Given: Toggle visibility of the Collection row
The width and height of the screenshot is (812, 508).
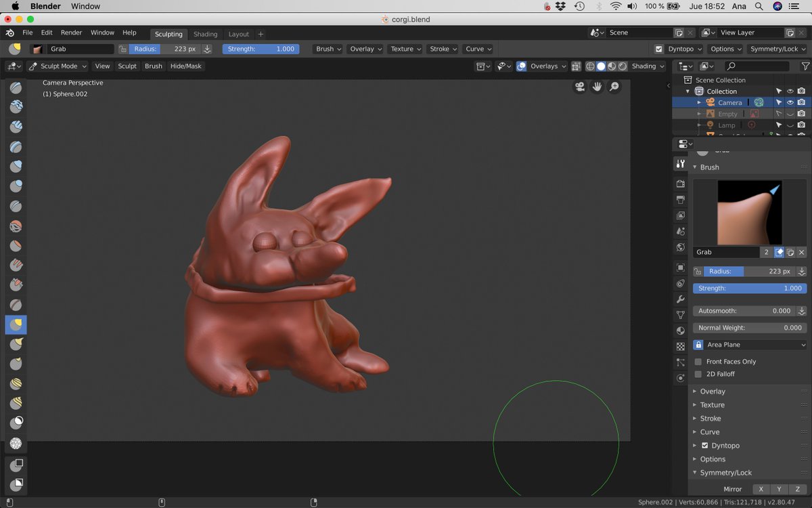Looking at the screenshot, I should tap(790, 91).
